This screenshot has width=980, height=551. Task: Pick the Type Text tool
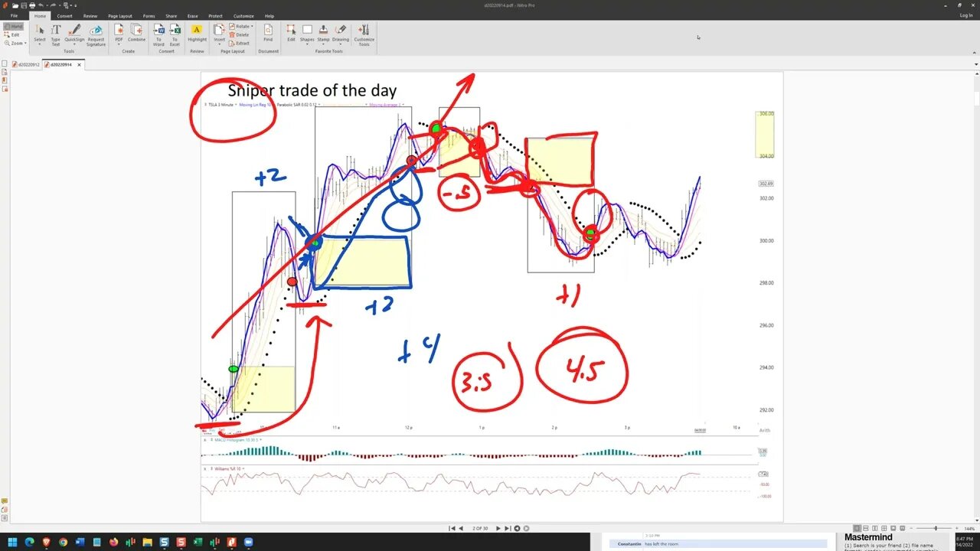55,34
